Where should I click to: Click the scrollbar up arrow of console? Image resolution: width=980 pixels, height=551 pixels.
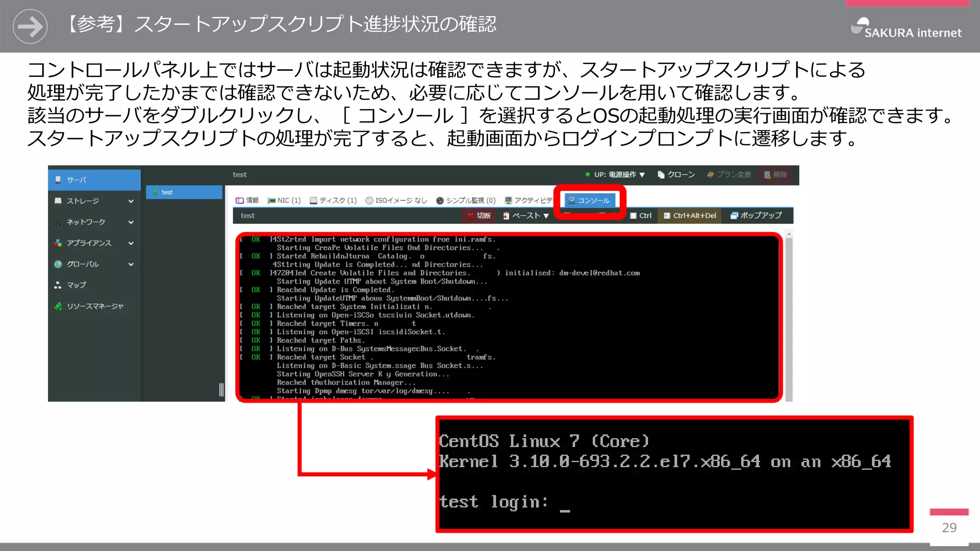[x=789, y=233]
